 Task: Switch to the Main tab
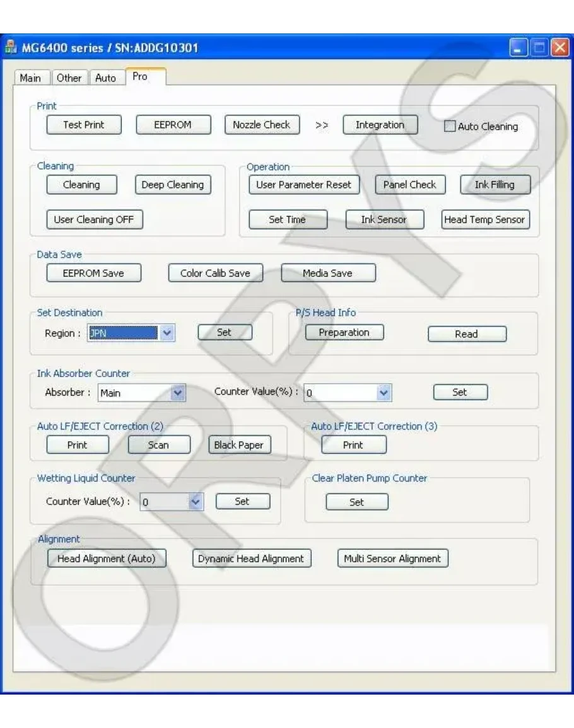pos(30,78)
